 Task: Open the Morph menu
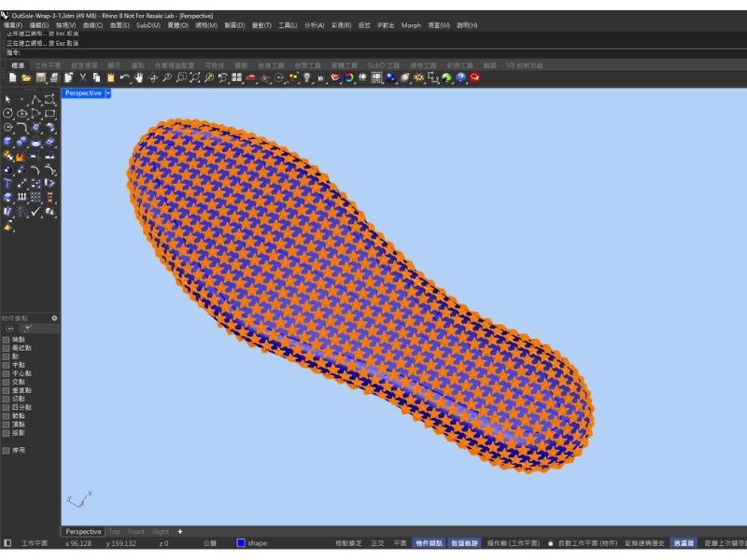[411, 25]
